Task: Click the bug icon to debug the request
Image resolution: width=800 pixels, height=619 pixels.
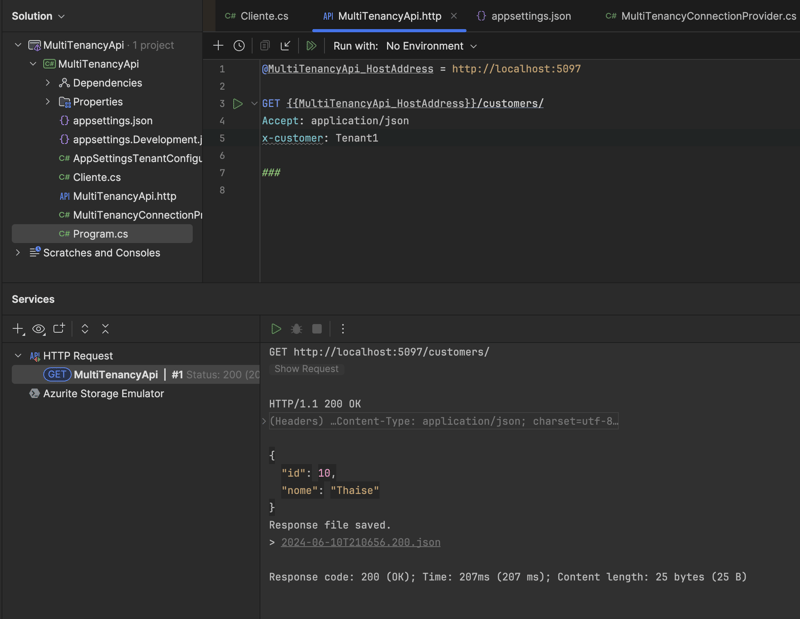Action: tap(296, 327)
